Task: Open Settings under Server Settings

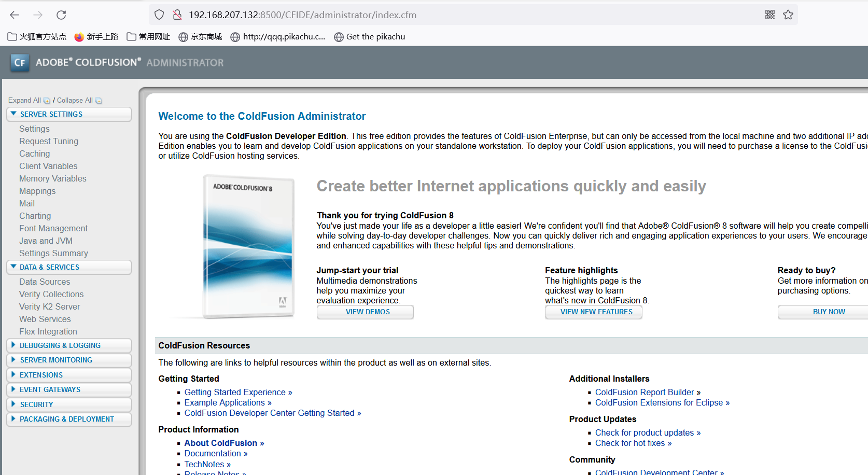Action: 34,129
